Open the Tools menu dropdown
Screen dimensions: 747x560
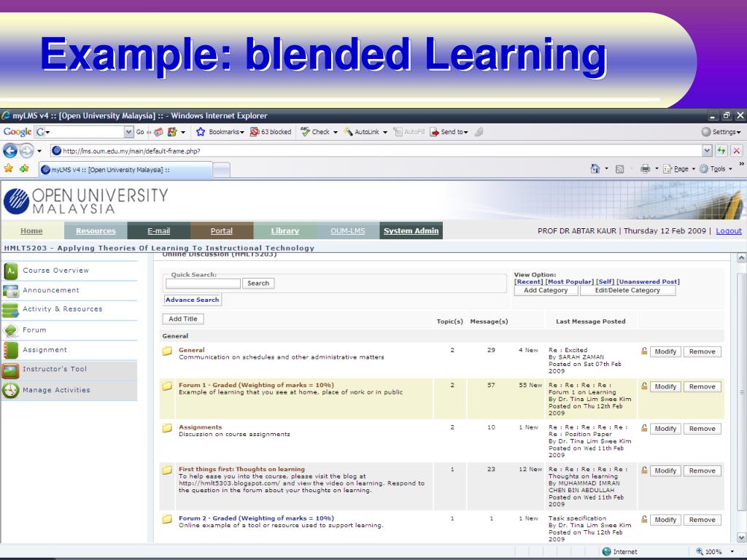click(730, 169)
